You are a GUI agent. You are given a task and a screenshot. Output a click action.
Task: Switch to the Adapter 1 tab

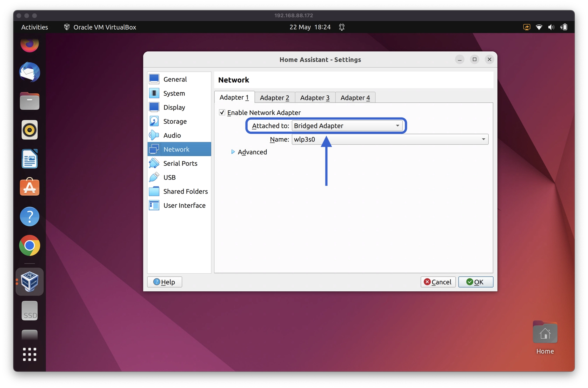234,97
